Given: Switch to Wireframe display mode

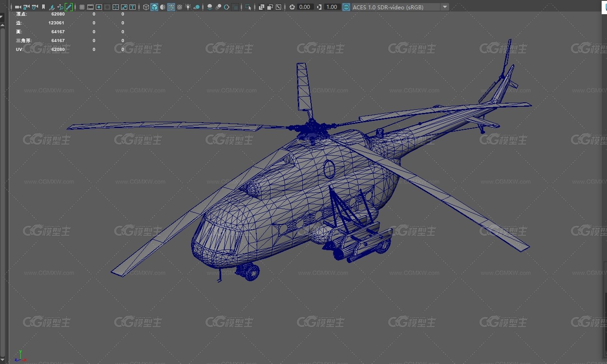Looking at the screenshot, I should [x=146, y=7].
